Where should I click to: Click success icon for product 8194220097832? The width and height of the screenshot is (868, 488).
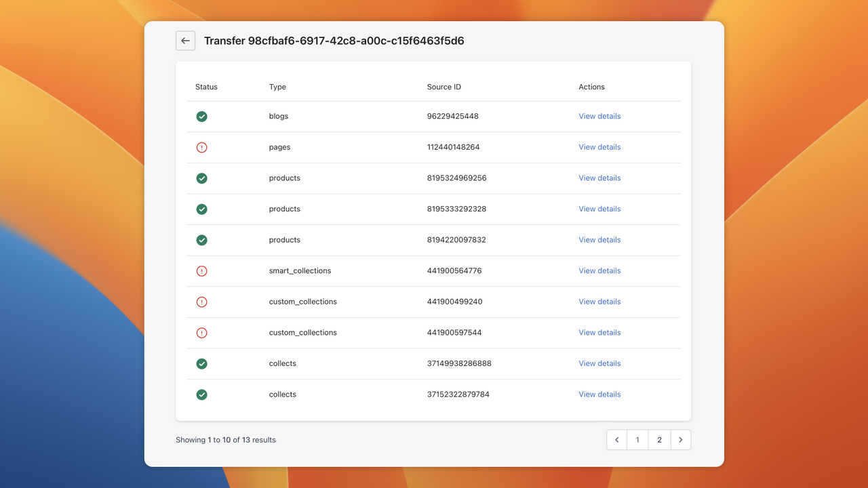pos(201,240)
